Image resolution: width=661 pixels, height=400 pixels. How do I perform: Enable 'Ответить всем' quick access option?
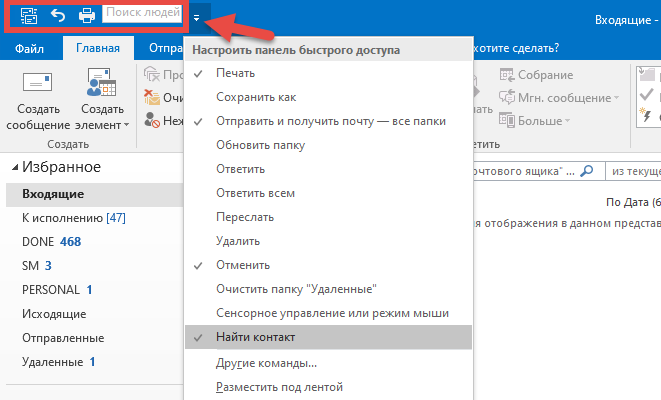(x=328, y=193)
